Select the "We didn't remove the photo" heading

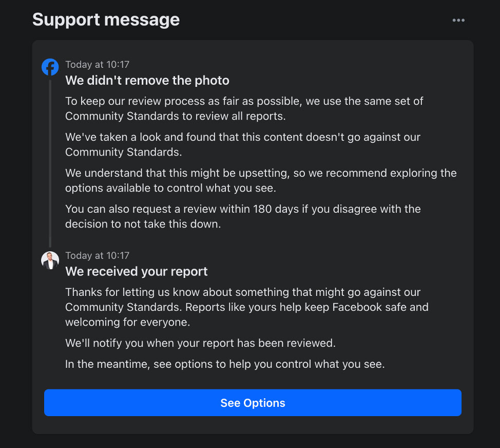pos(147,81)
